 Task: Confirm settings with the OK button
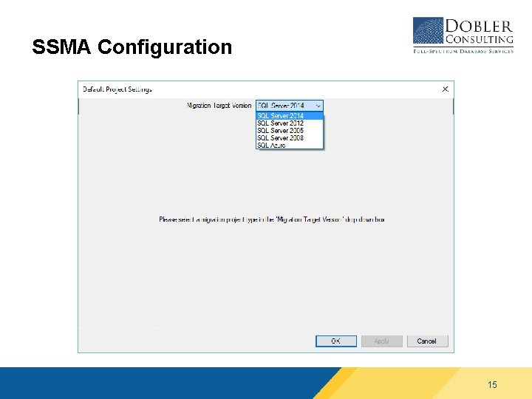[336, 341]
